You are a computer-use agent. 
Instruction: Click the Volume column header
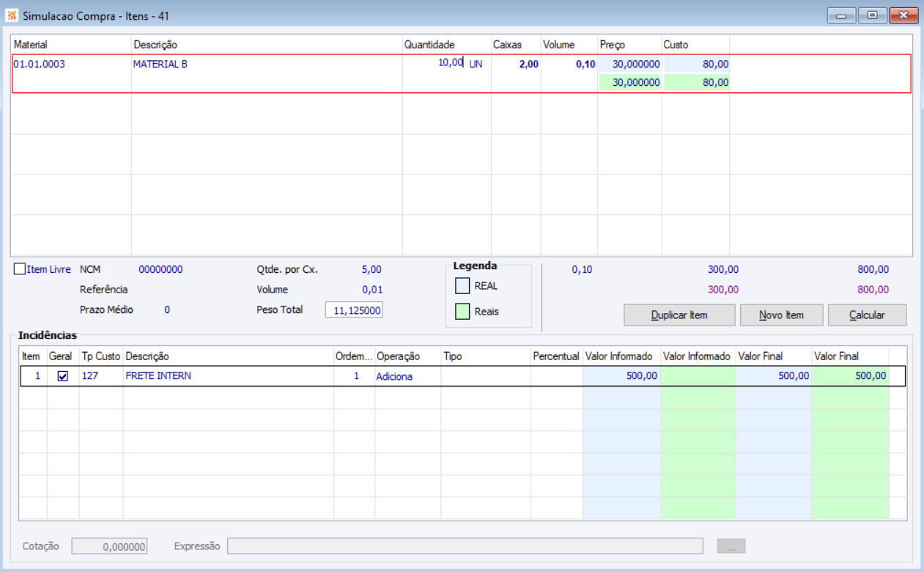click(569, 45)
